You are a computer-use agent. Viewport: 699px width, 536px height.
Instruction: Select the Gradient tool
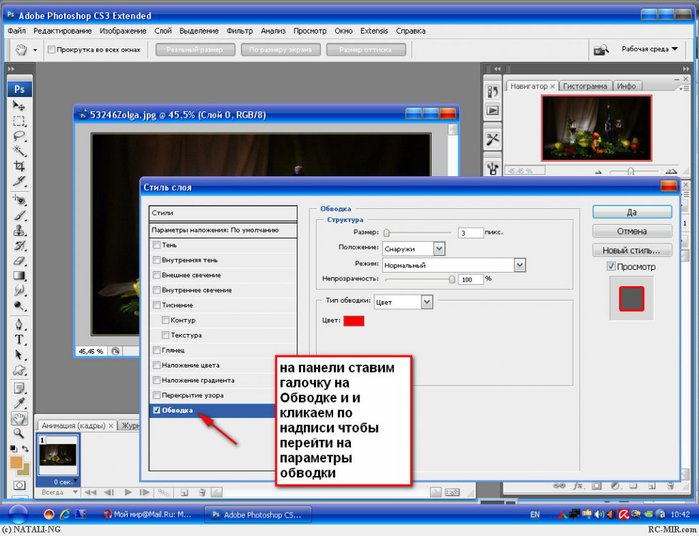(x=19, y=276)
